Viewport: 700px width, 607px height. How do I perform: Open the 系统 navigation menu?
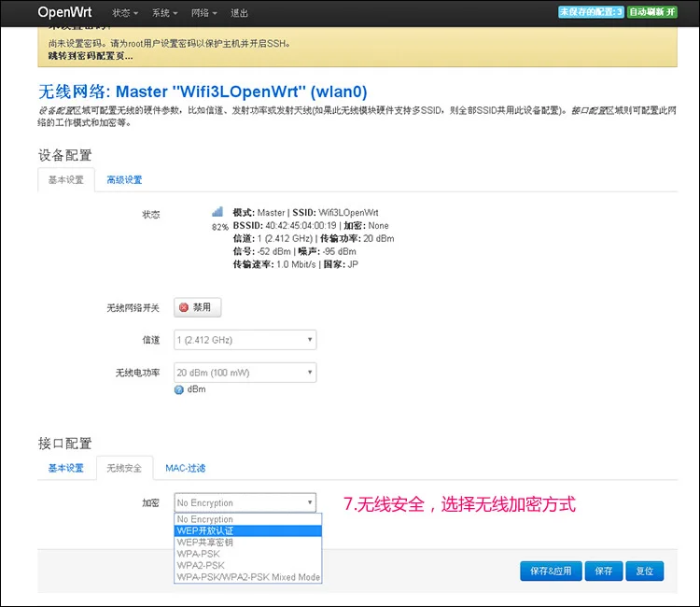(164, 13)
